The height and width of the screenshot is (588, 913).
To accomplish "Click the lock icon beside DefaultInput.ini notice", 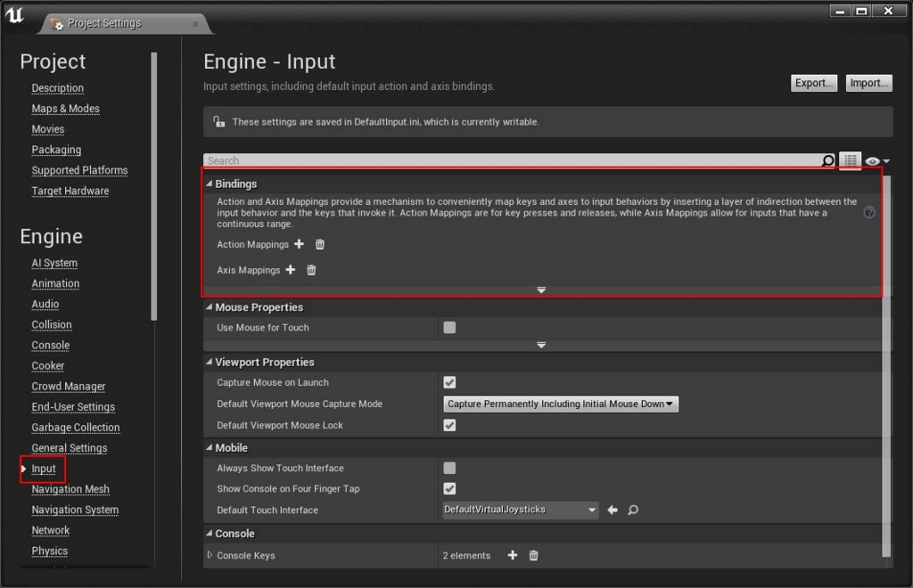I will (219, 121).
